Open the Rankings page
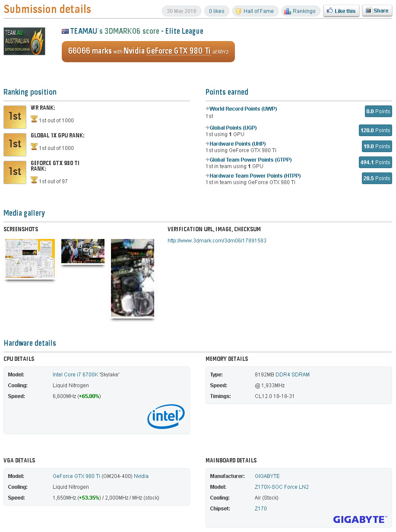 tap(301, 11)
